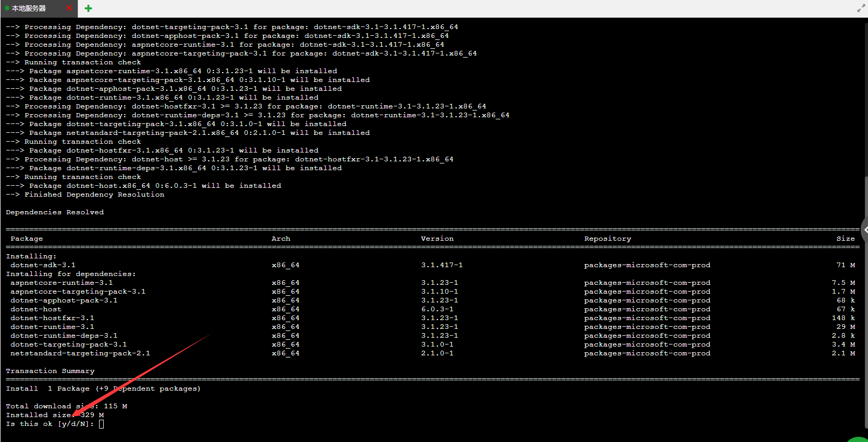Click the 'Repository' column header
The height and width of the screenshot is (442, 868).
[x=608, y=239]
